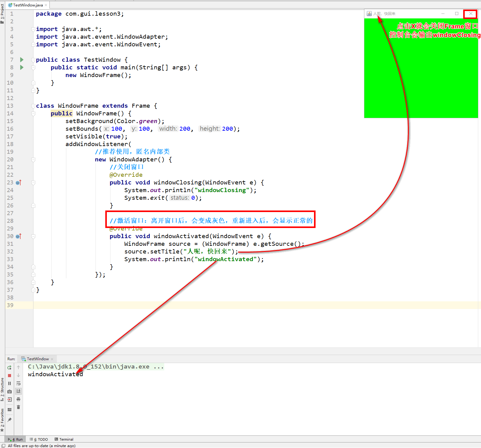Collapse the main method on line 8
This screenshot has width=481, height=448.
click(x=33, y=68)
